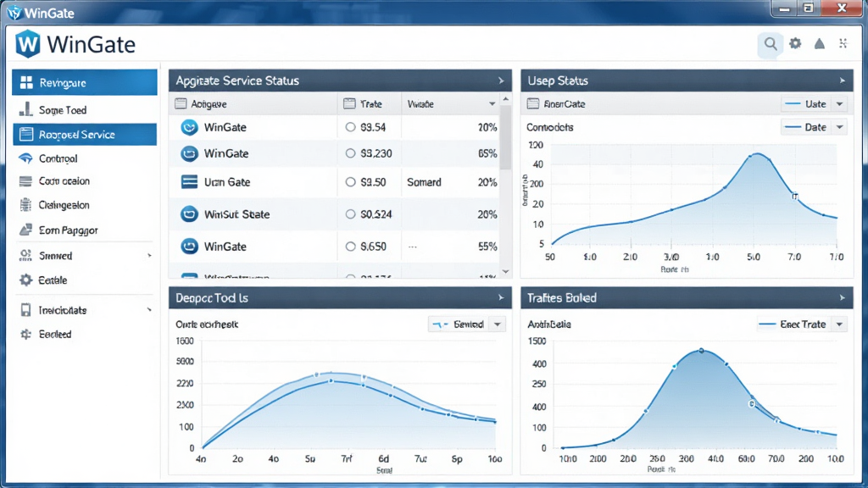The image size is (868, 488).
Task: Expand the Apgitate Service Status panel arrow
Action: [501, 80]
